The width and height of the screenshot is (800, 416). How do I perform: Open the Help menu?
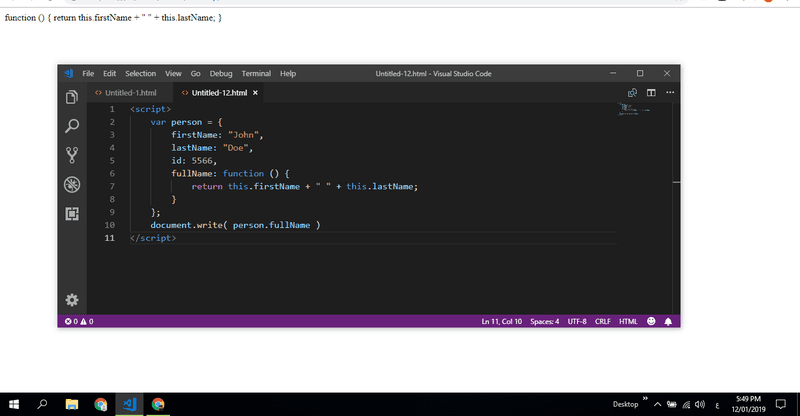click(x=288, y=74)
